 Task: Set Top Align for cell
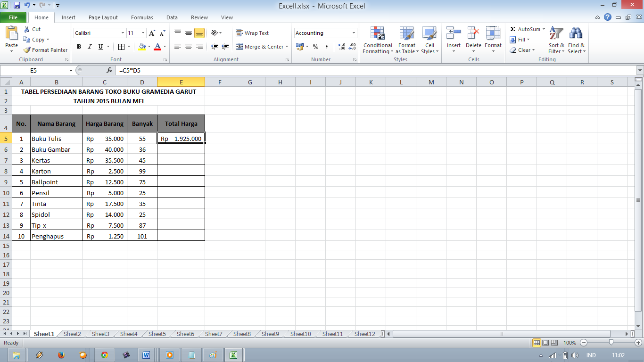[178, 33]
